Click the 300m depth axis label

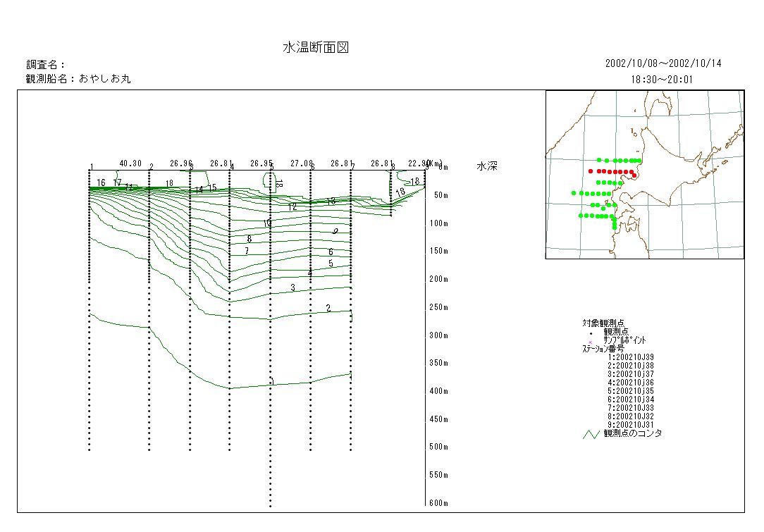click(440, 335)
